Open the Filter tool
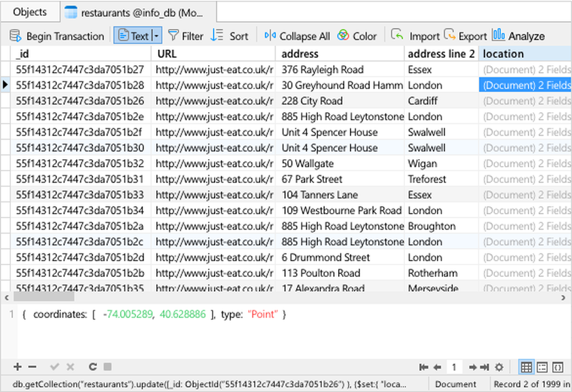 185,36
